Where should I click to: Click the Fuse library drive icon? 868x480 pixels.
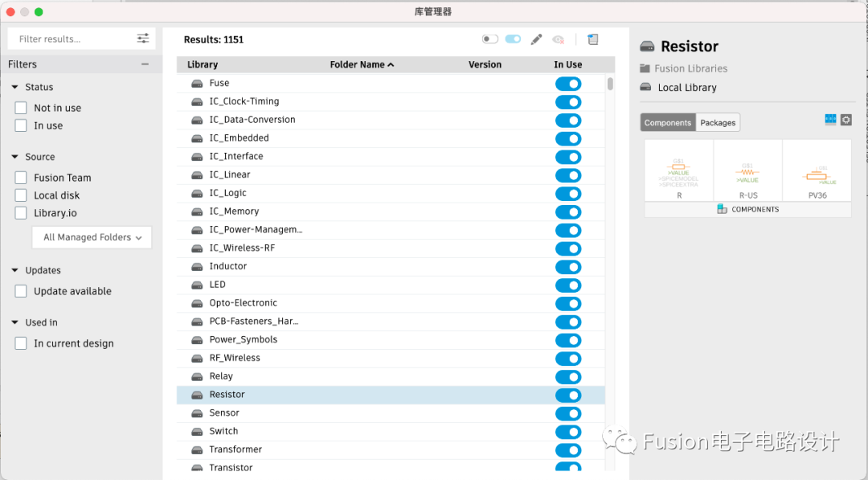(x=197, y=84)
